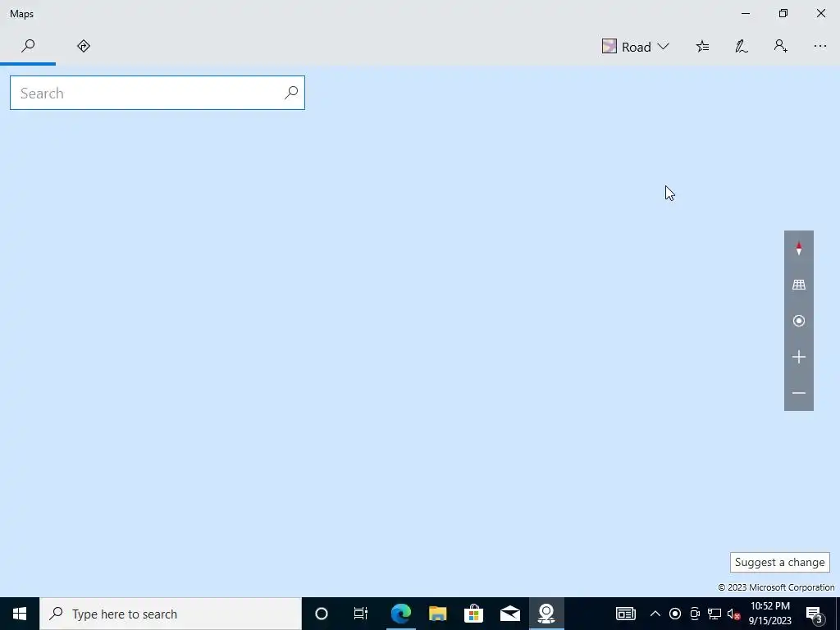
Task: Zoom in with the plus button
Action: tap(799, 357)
